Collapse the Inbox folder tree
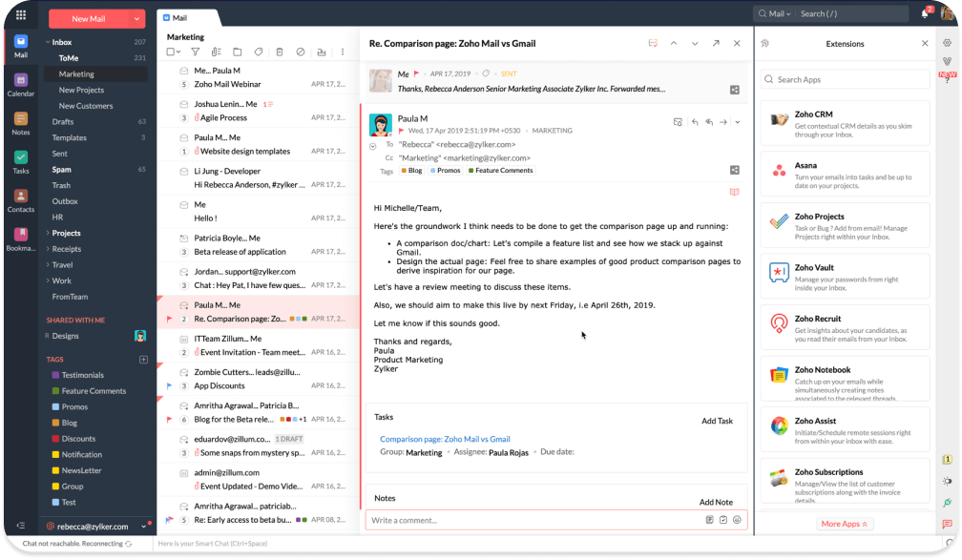Viewport: 962px width, 560px height. point(48,42)
